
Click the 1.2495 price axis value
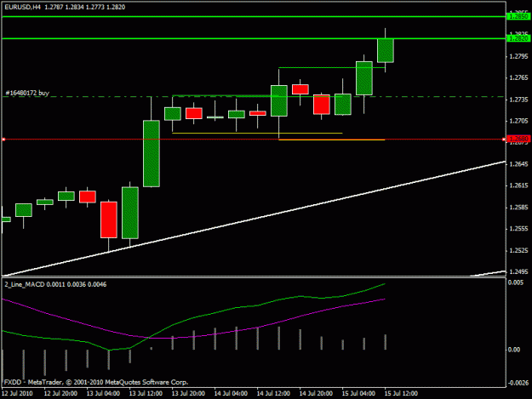[518, 272]
